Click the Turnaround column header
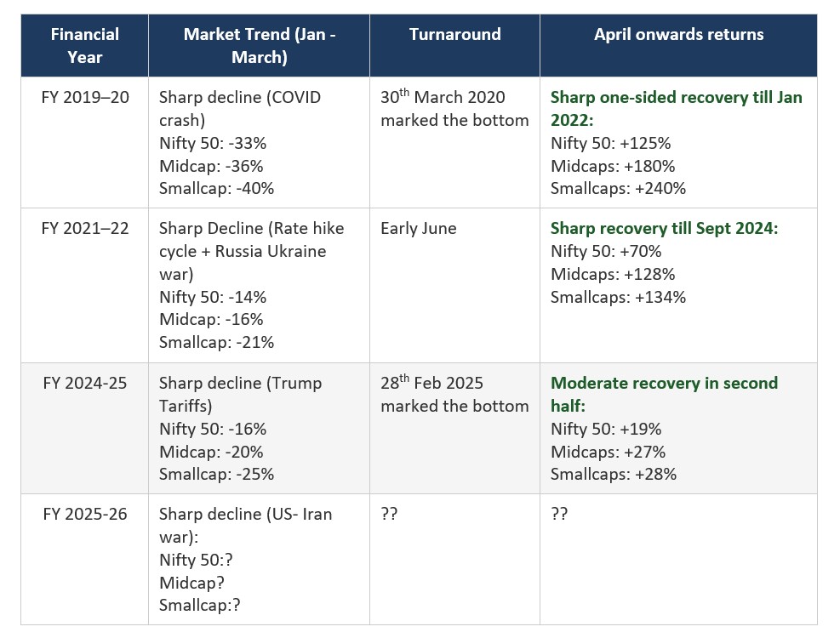This screenshot has height=638, width=840. pos(454,35)
